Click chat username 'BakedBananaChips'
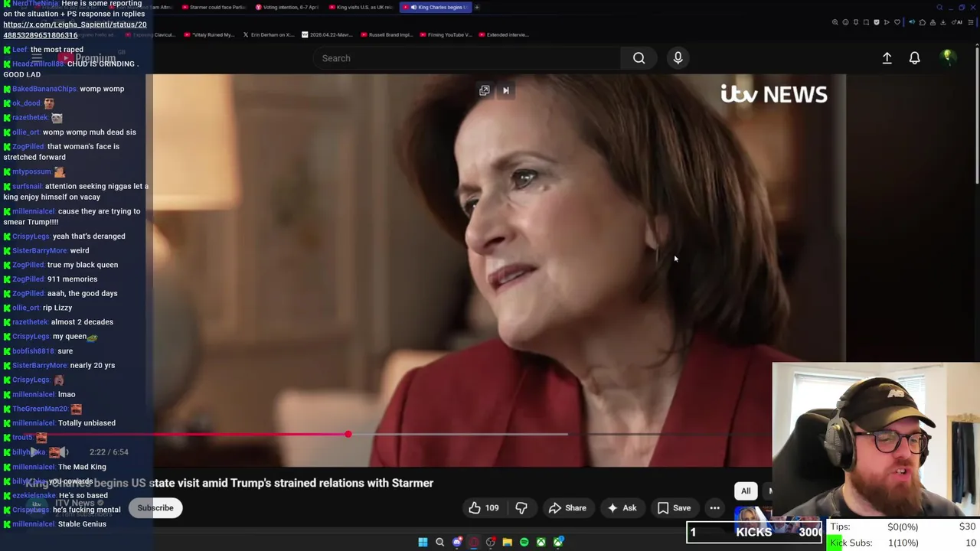The image size is (980, 551). (44, 89)
